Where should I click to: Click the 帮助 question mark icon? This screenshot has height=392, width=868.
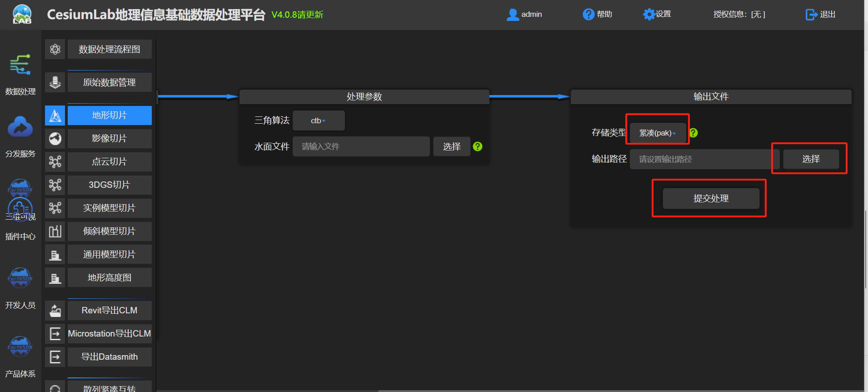point(588,15)
